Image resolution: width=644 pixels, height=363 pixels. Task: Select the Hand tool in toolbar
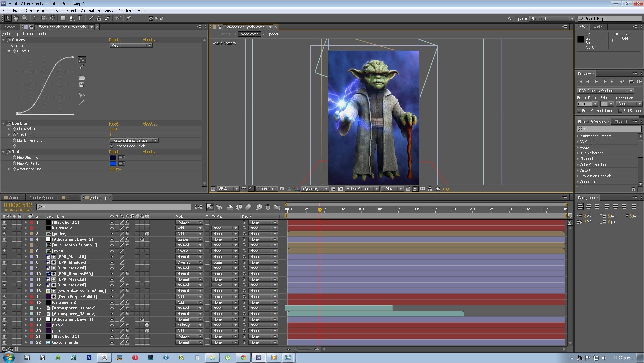tap(16, 18)
